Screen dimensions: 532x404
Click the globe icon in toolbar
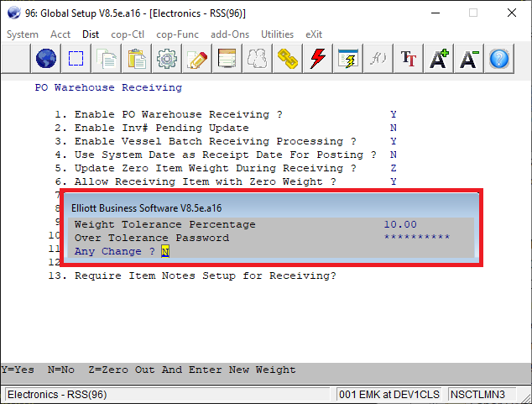click(46, 59)
